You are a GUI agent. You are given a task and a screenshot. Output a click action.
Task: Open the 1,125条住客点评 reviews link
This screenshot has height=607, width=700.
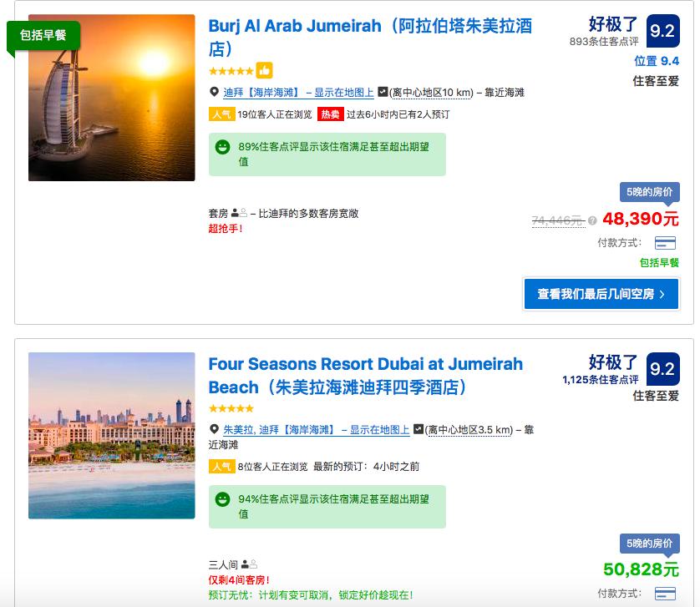tap(600, 380)
